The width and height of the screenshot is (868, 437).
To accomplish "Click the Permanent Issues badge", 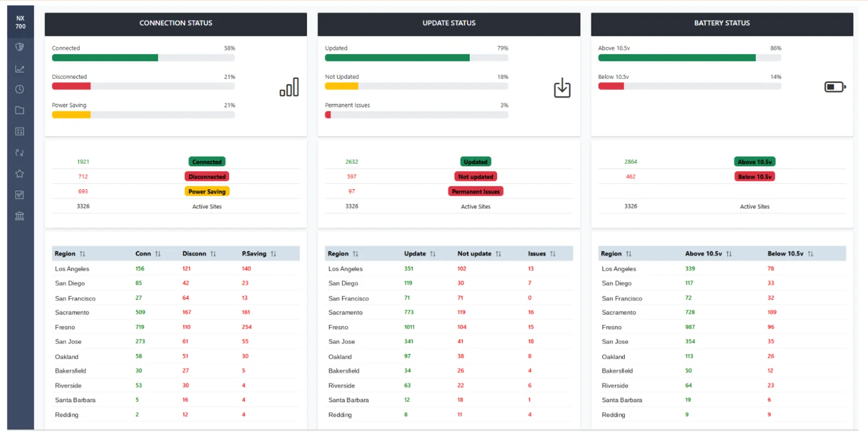I will [x=476, y=191].
